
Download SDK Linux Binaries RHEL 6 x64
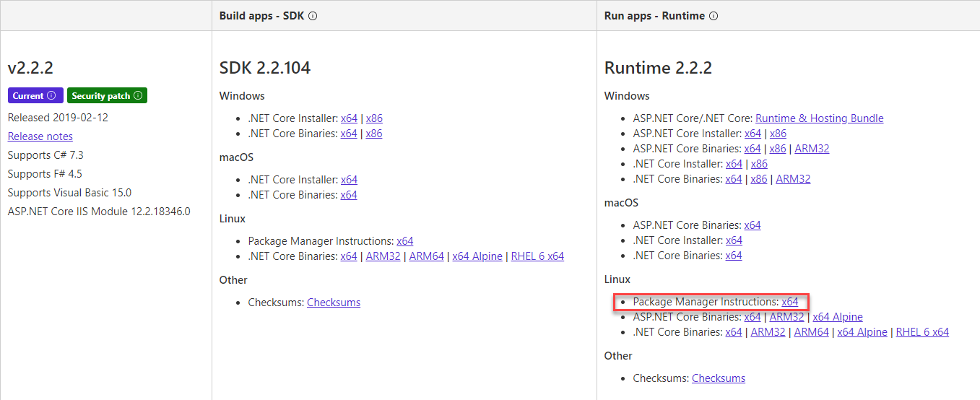537,256
